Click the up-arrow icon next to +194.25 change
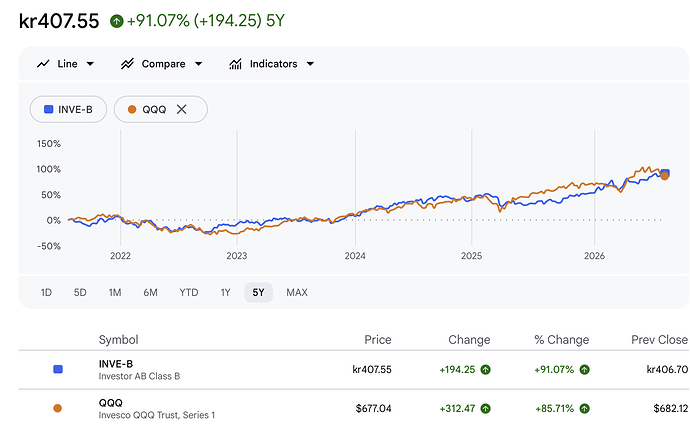Screen dimensions: 690x441 [x=485, y=370]
